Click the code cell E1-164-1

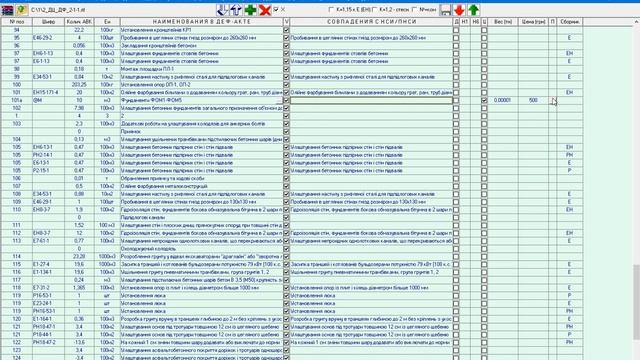[x=48, y=319]
